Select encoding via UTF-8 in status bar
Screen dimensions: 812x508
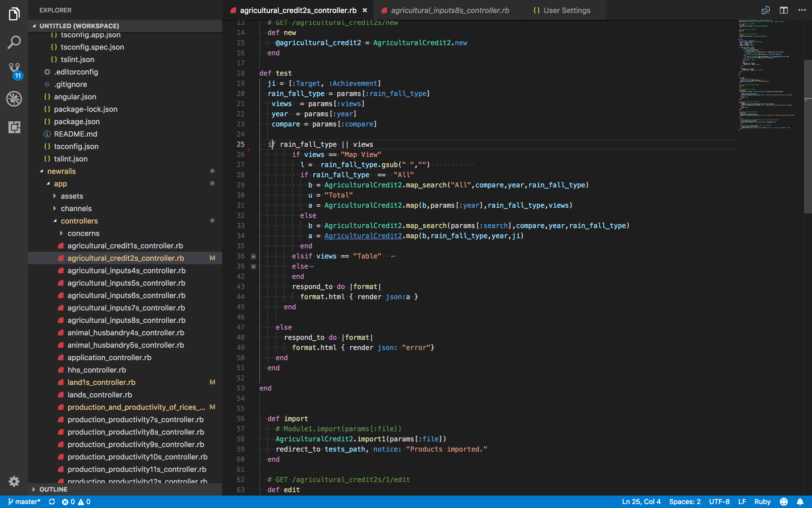pos(720,502)
